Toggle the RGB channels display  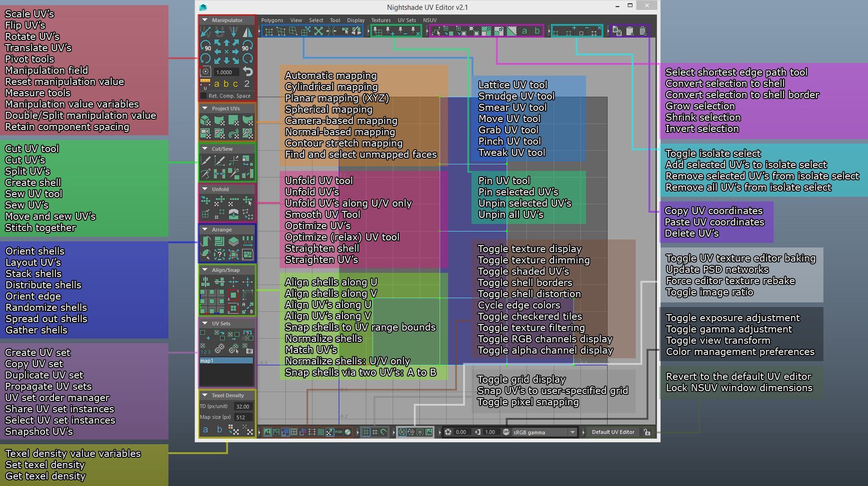[x=339, y=432]
